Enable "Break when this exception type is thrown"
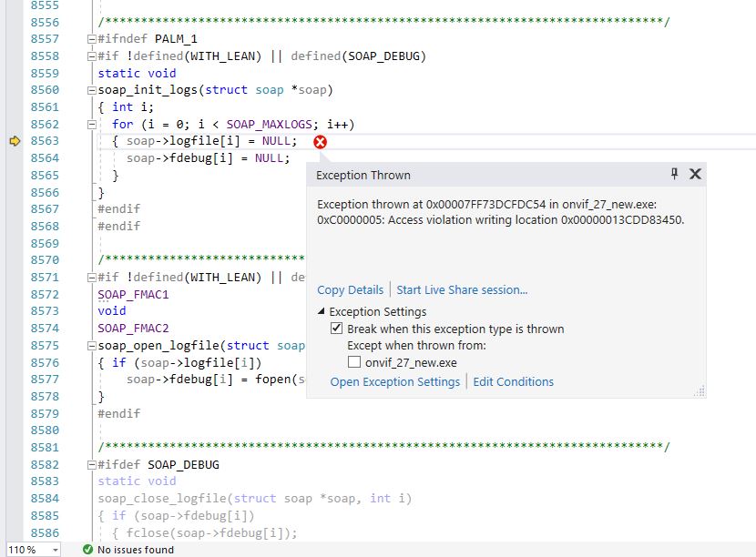This screenshot has height=557, width=756. pos(337,329)
